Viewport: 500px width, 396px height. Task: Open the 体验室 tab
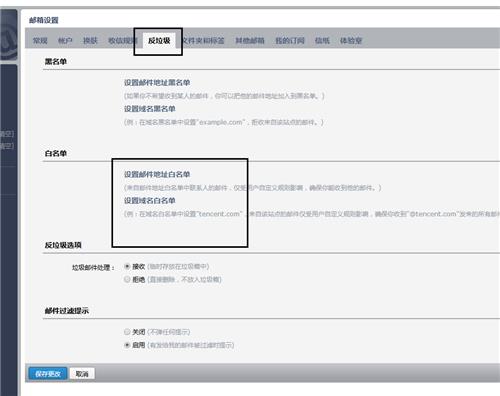click(351, 41)
